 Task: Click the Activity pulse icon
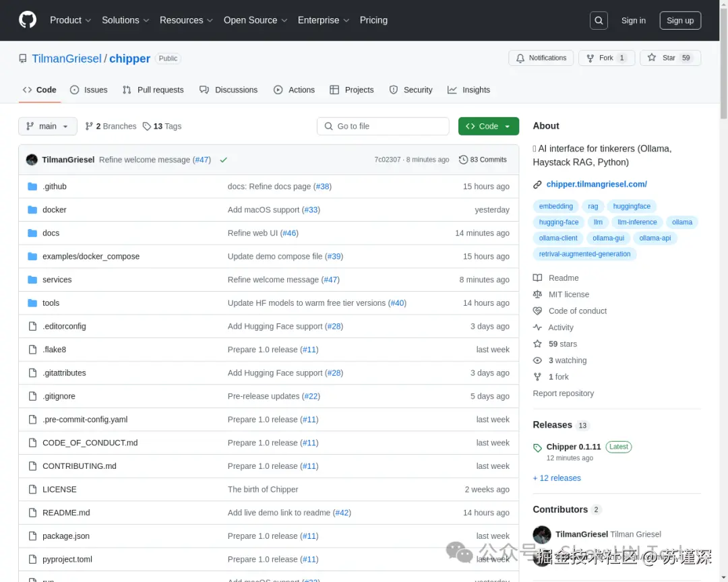click(x=537, y=327)
